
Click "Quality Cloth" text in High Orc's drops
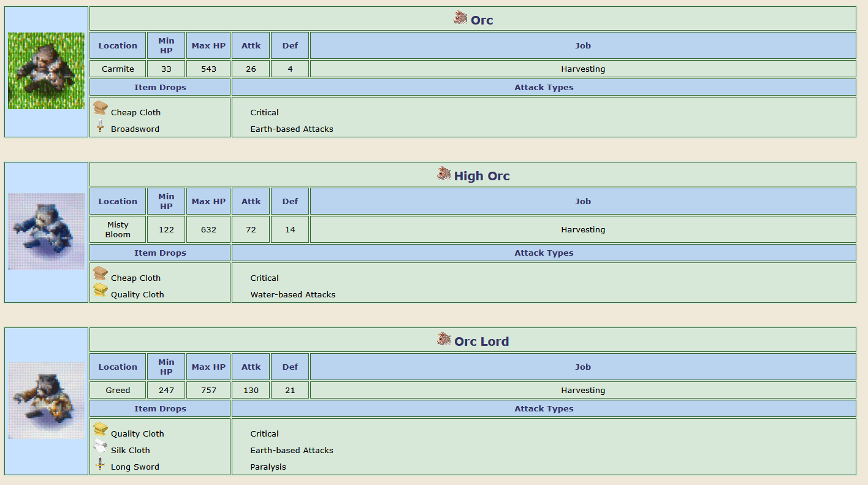[x=137, y=294]
